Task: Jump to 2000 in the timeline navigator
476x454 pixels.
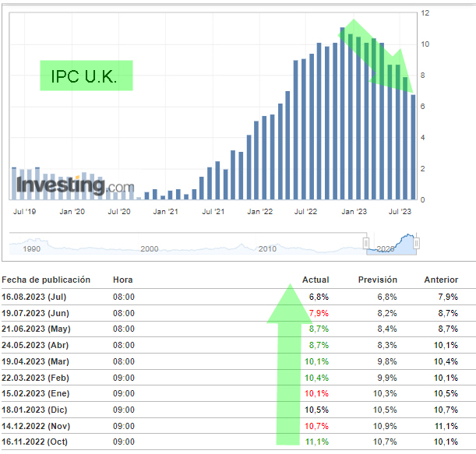Action: pyautogui.click(x=149, y=248)
